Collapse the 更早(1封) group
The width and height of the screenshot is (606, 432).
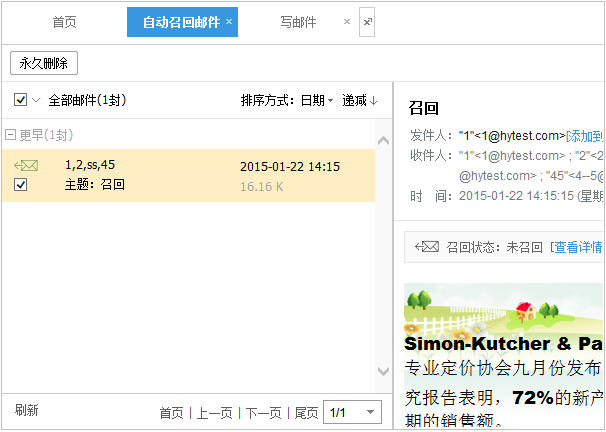click(x=11, y=135)
